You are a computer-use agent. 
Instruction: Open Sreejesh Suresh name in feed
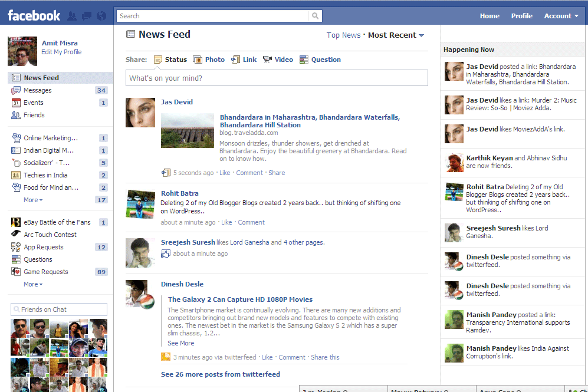point(188,242)
